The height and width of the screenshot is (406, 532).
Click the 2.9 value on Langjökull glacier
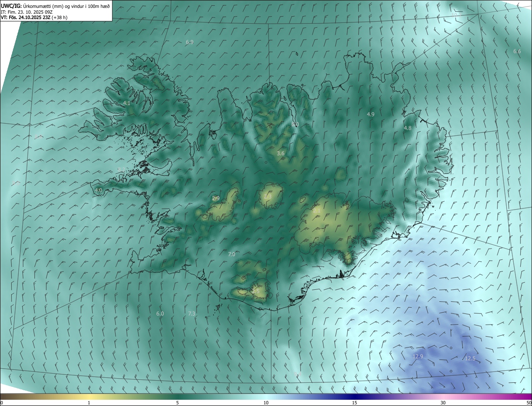pyautogui.click(x=216, y=198)
